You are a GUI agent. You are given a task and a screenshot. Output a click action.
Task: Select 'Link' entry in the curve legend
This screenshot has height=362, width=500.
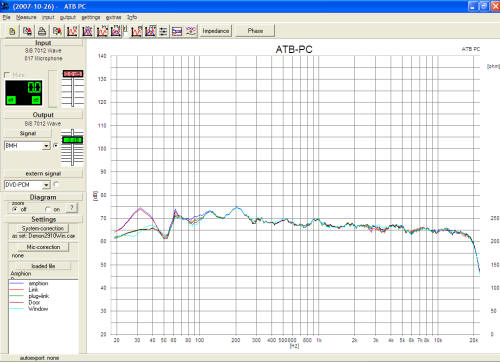tap(33, 290)
